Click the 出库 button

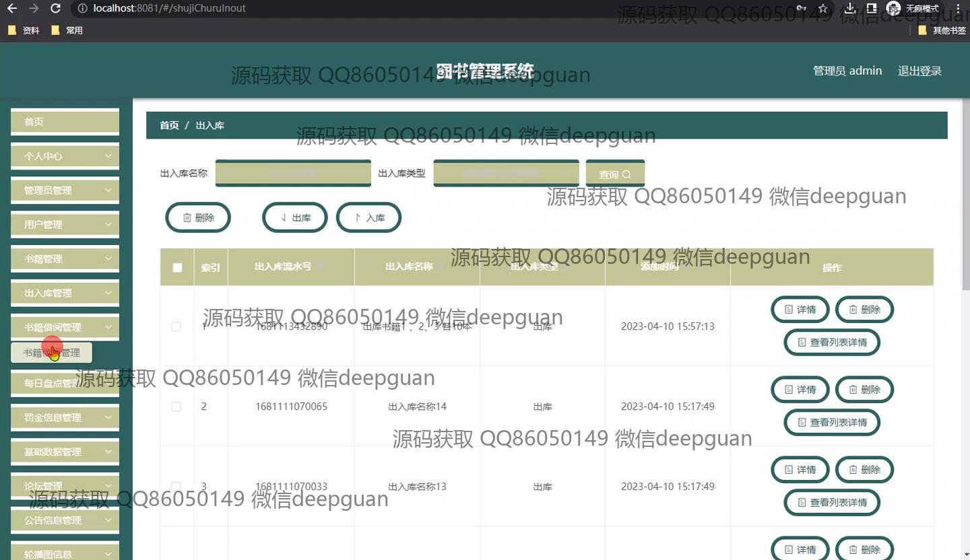(294, 217)
